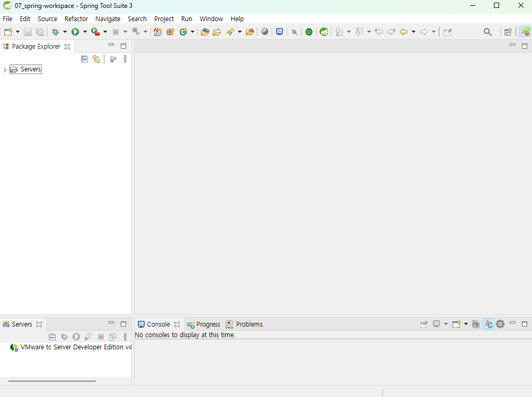Viewport: 532px width, 397px height.
Task: Click the Open Perspective icon
Action: 508,32
